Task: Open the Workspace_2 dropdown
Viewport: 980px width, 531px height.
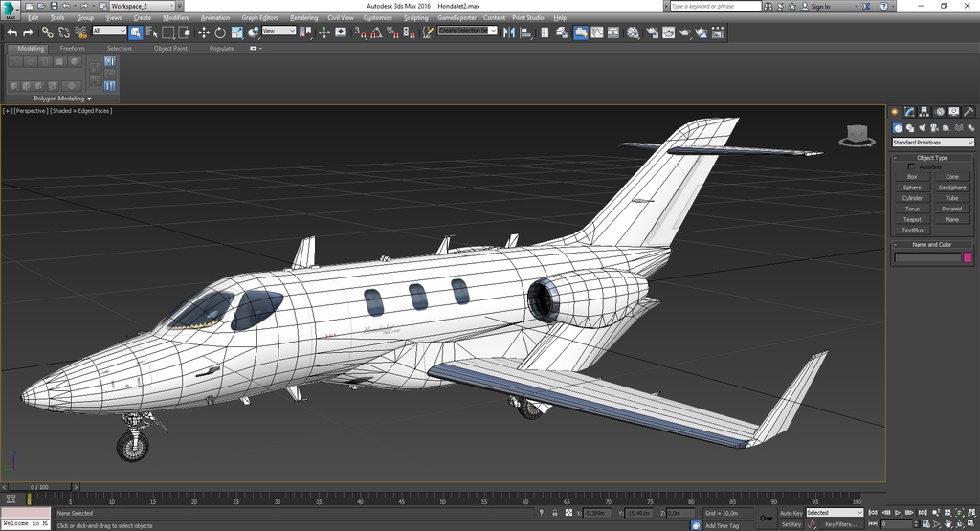Action: [143, 6]
